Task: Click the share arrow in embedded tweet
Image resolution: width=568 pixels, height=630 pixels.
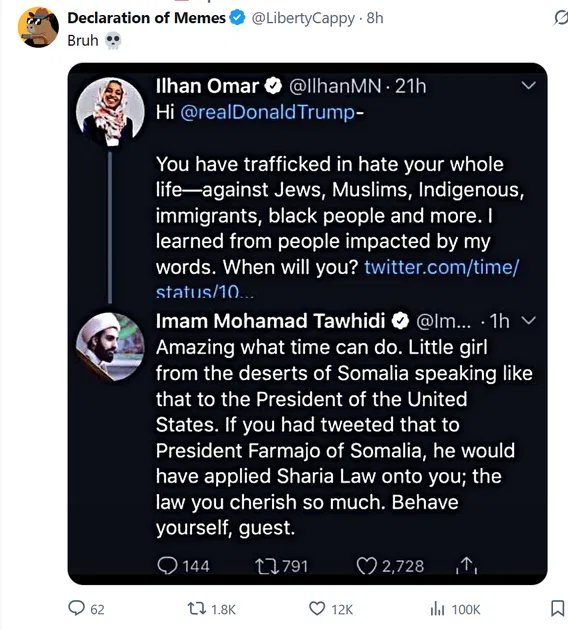Action: coord(466,565)
